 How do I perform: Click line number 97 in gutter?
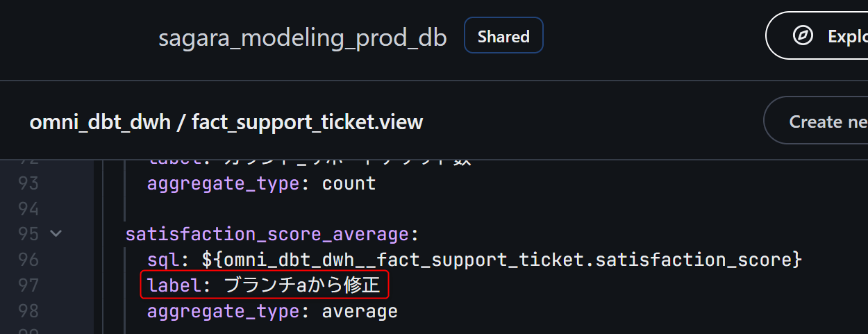tap(28, 285)
